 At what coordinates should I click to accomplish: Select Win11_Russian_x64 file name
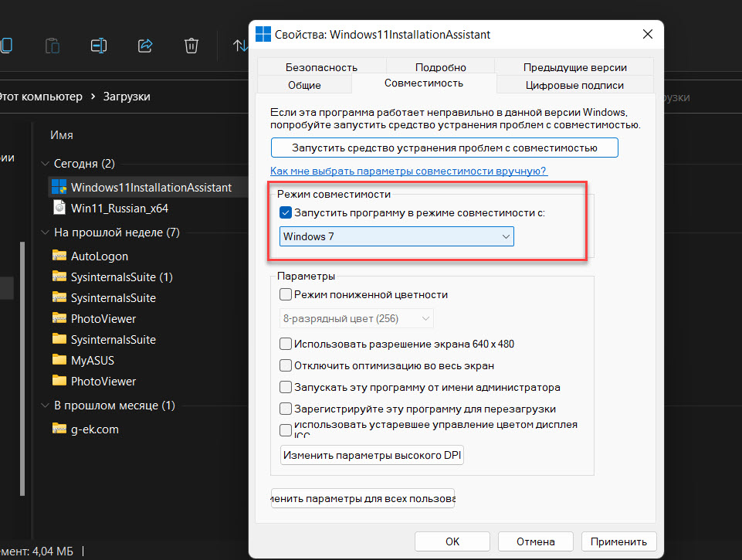(120, 209)
